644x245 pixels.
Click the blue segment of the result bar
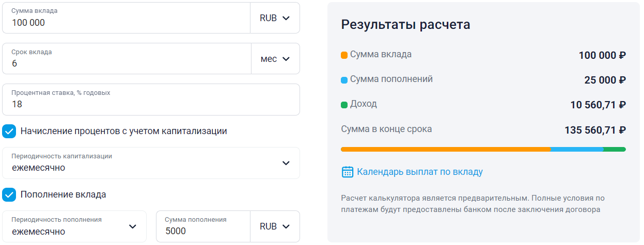[x=576, y=150]
